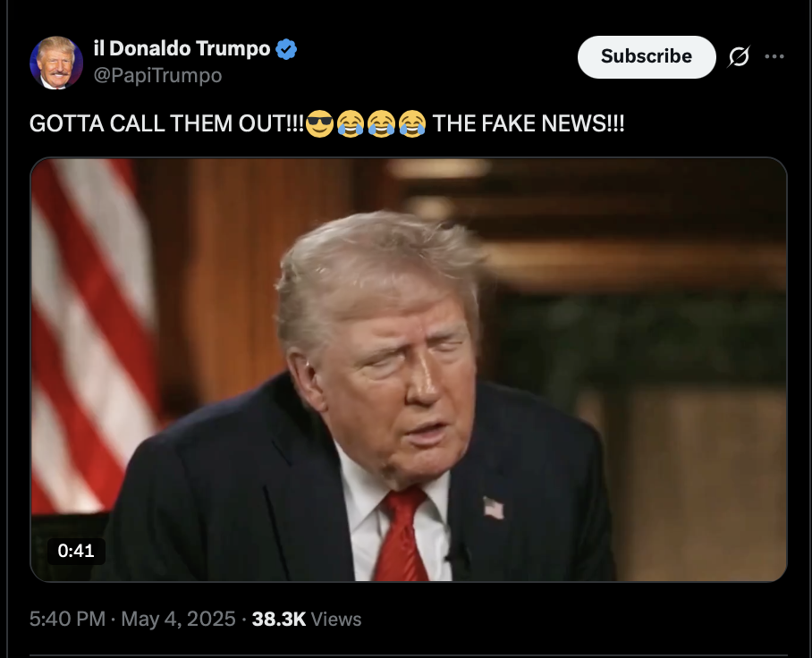Image resolution: width=812 pixels, height=658 pixels.
Task: Click the blue verified checkmark badge
Action: (286, 49)
